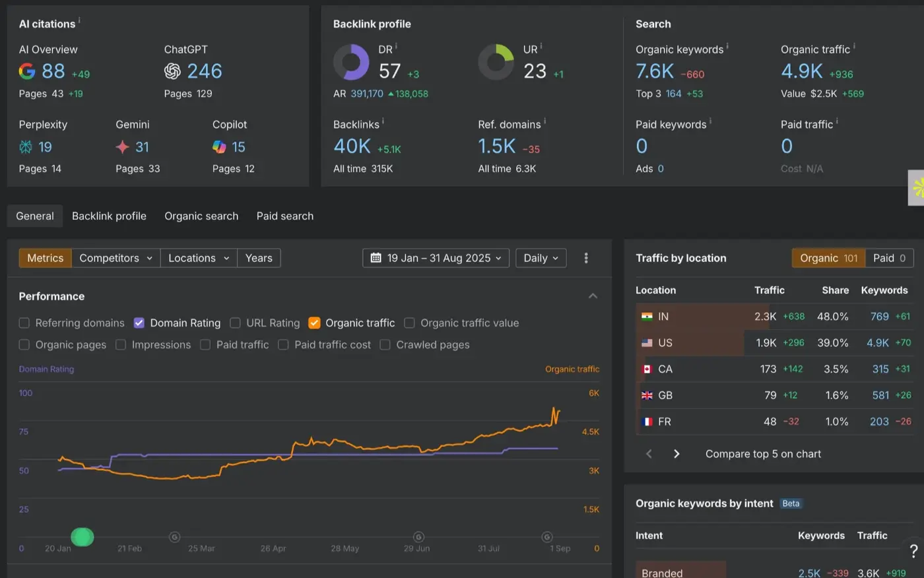Open the Top 3 164 keywords link
Image resolution: width=924 pixels, height=578 pixels.
tap(673, 94)
